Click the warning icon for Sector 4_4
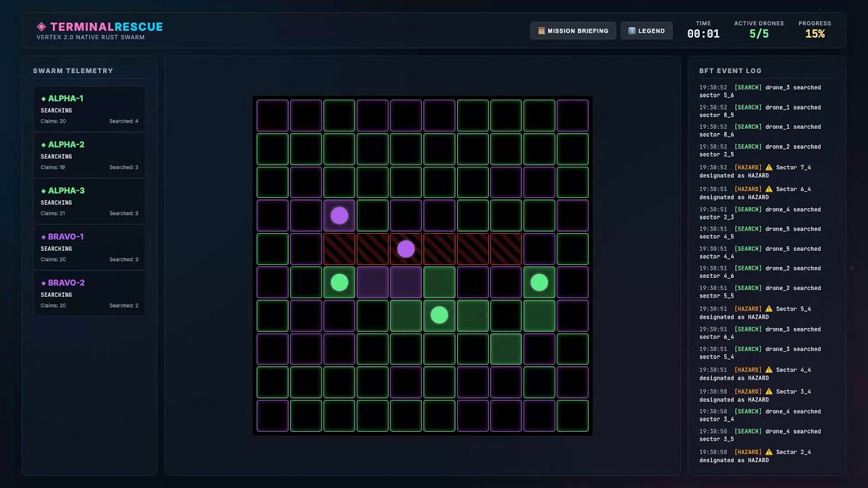Screen dimensions: 868x488 769,370
